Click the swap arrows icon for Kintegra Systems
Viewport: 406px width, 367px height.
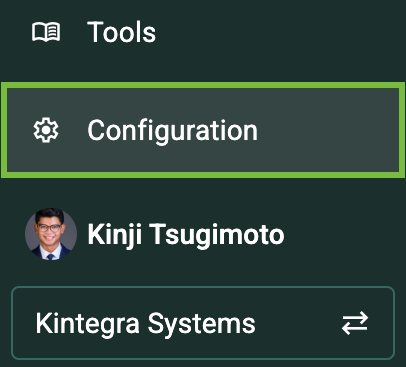[x=355, y=323]
